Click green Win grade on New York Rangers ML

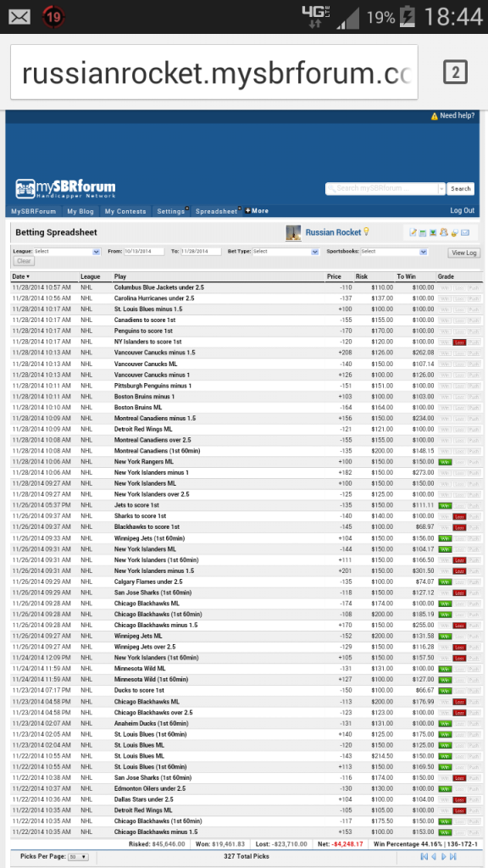pos(444,462)
